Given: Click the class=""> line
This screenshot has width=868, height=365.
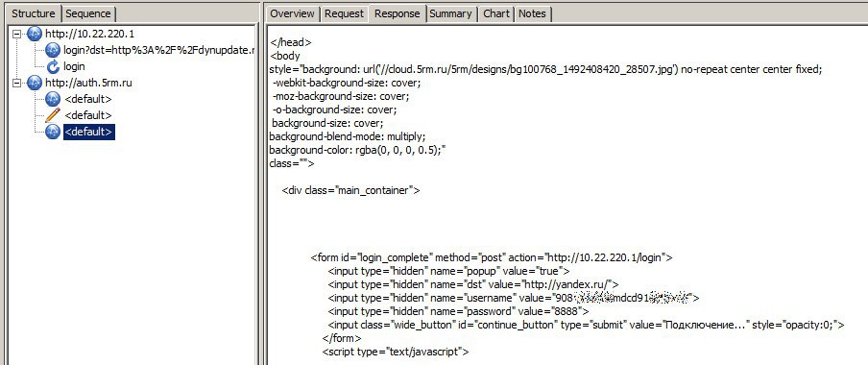Looking at the screenshot, I should click(x=292, y=163).
